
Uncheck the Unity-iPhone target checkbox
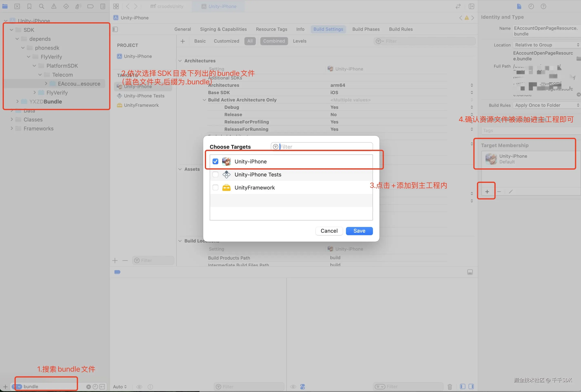pos(215,161)
